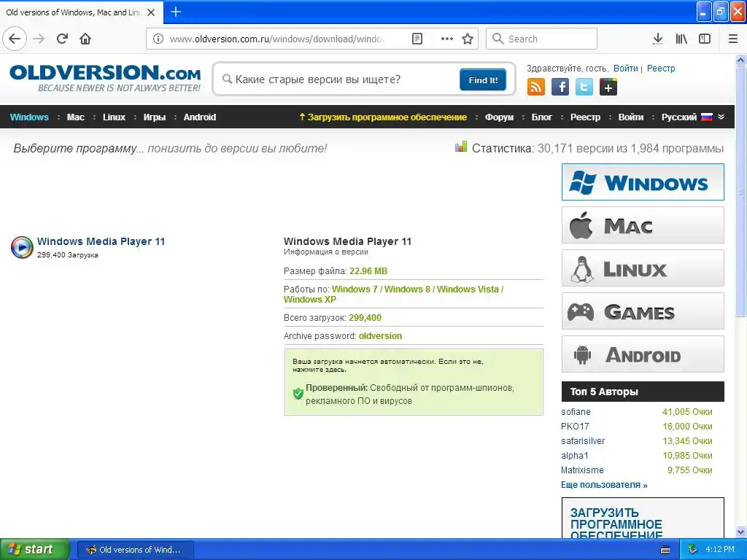This screenshot has width=747, height=560.
Task: Click the download-starts-automatically click-here text
Action: point(388,365)
